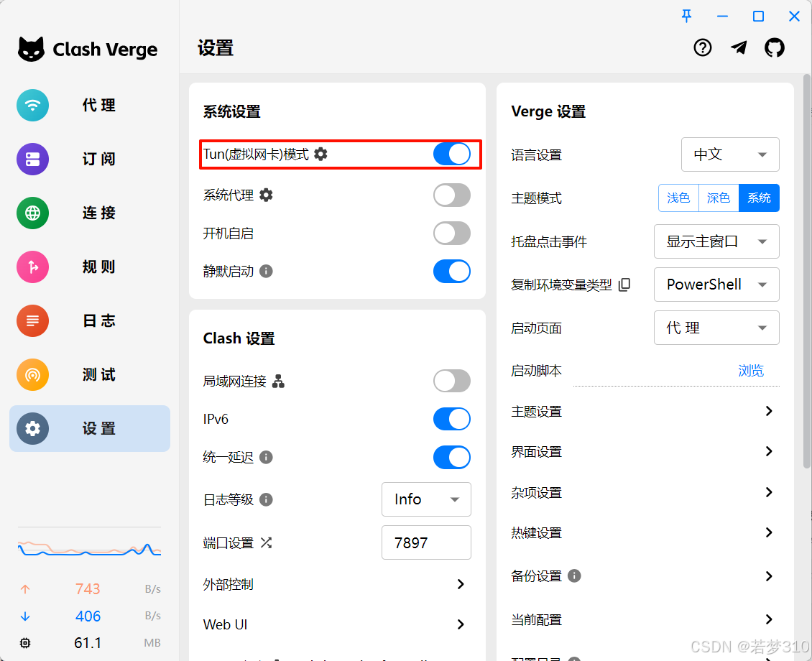812x661 pixels.
Task: Expand the 杂项设置 chevron
Action: [769, 492]
